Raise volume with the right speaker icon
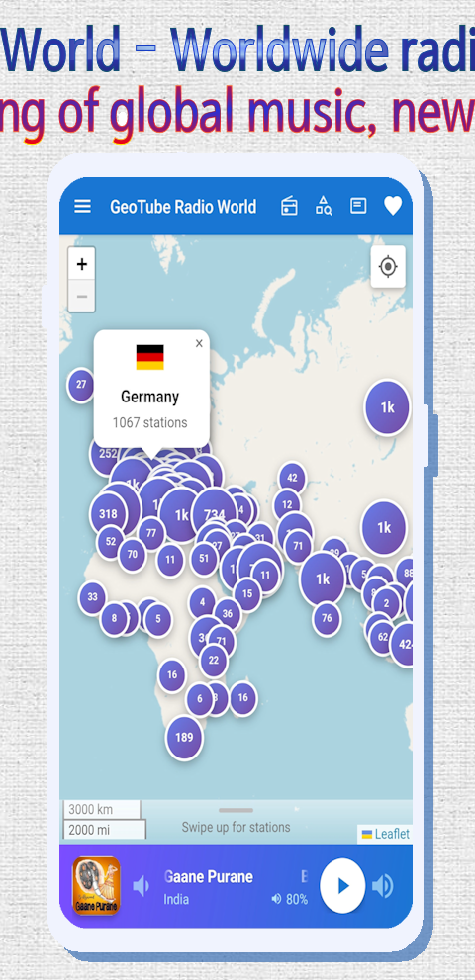The height and width of the screenshot is (980, 475). [382, 886]
